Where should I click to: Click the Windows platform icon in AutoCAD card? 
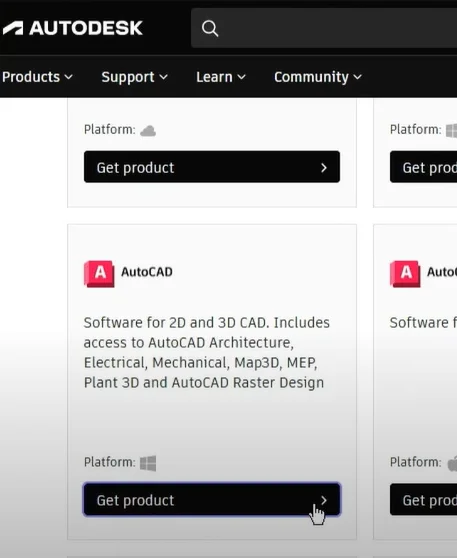(x=148, y=463)
